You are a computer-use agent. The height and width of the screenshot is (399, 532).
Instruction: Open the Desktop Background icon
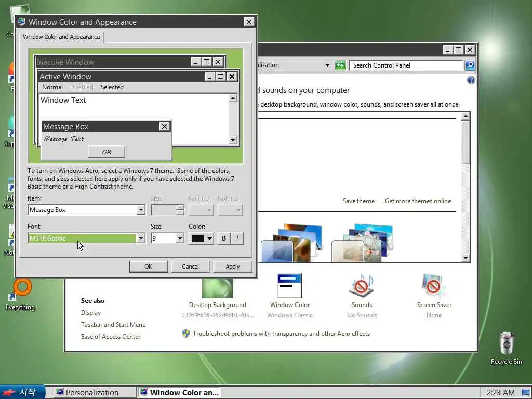[x=218, y=289]
